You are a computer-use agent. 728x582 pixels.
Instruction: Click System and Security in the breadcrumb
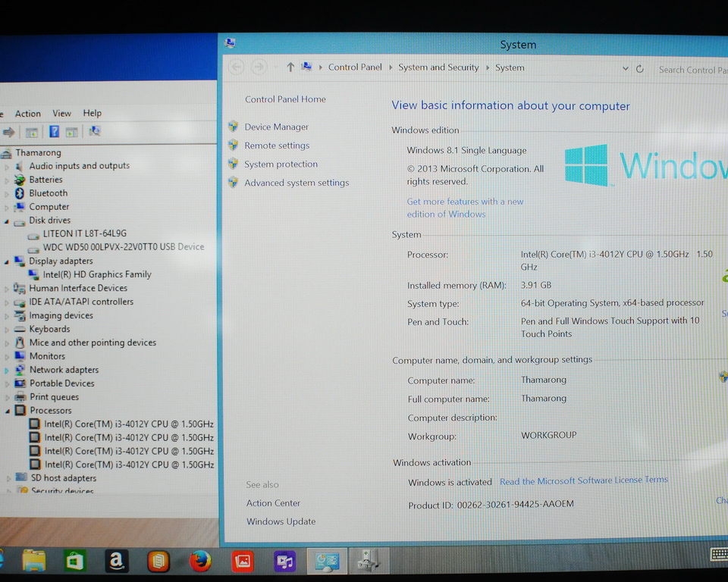[438, 67]
